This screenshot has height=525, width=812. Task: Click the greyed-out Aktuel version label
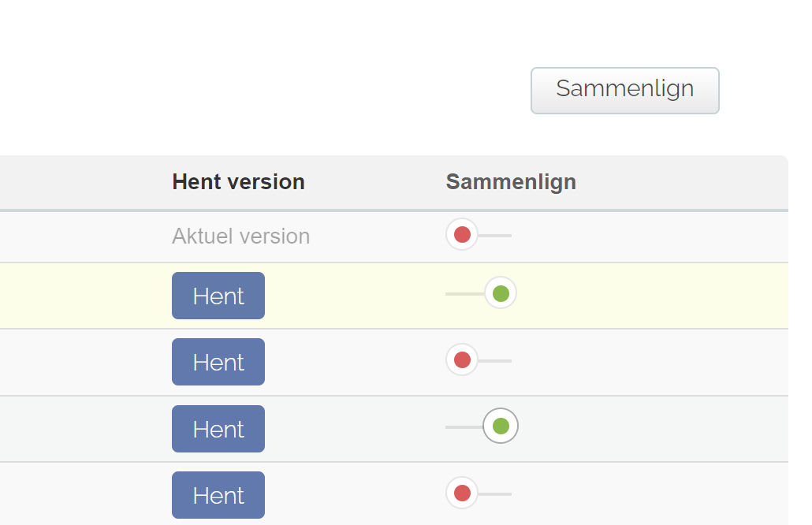pos(240,236)
